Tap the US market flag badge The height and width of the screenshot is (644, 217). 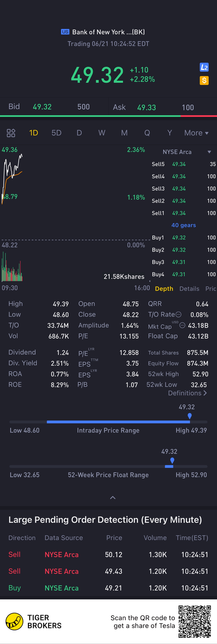pos(65,32)
